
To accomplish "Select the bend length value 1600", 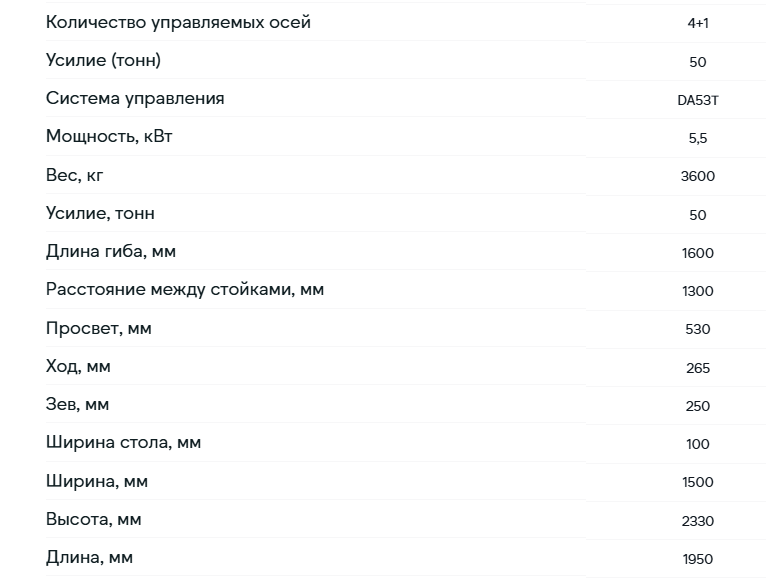I will click(x=698, y=253).
